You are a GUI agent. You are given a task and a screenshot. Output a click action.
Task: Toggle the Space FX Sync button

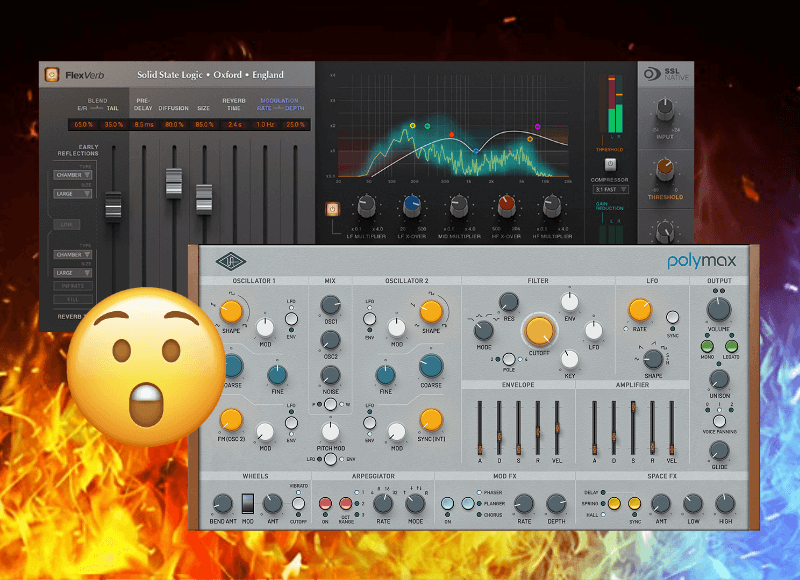634,504
